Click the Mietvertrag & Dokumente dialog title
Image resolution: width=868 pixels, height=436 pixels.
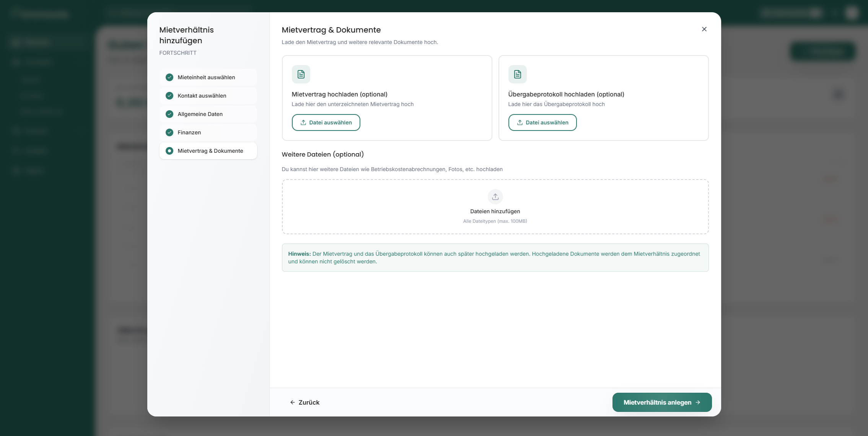(331, 30)
